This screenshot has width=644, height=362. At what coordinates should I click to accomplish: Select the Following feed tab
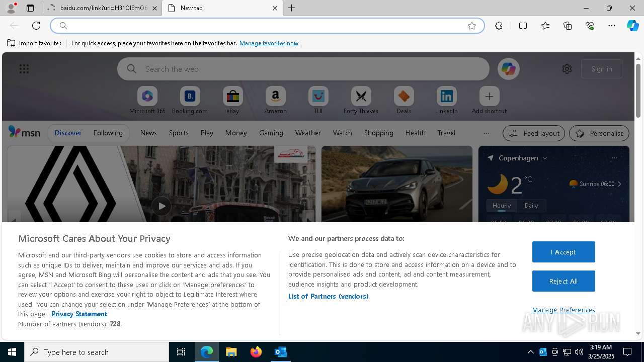[108, 133]
